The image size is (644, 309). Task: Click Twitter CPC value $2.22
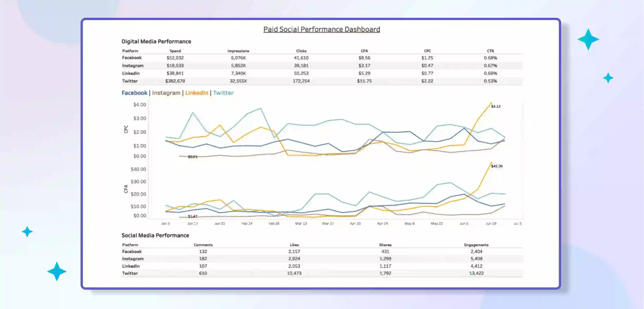(x=427, y=81)
